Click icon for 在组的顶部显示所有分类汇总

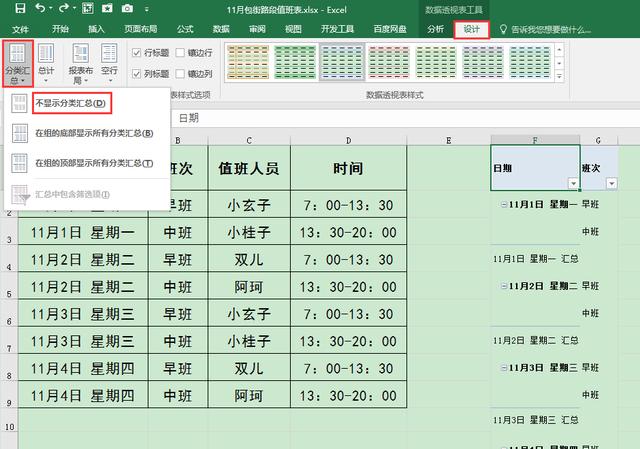[19, 163]
